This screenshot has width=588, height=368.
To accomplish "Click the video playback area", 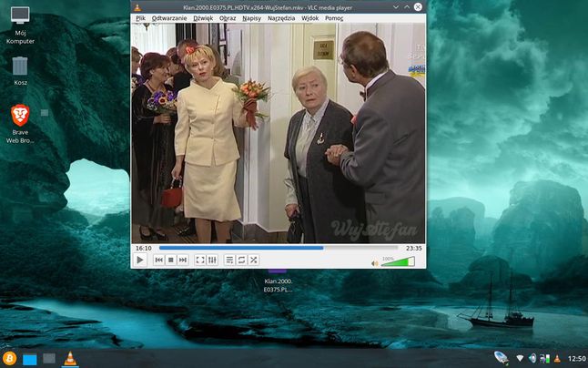I will click(x=279, y=133).
